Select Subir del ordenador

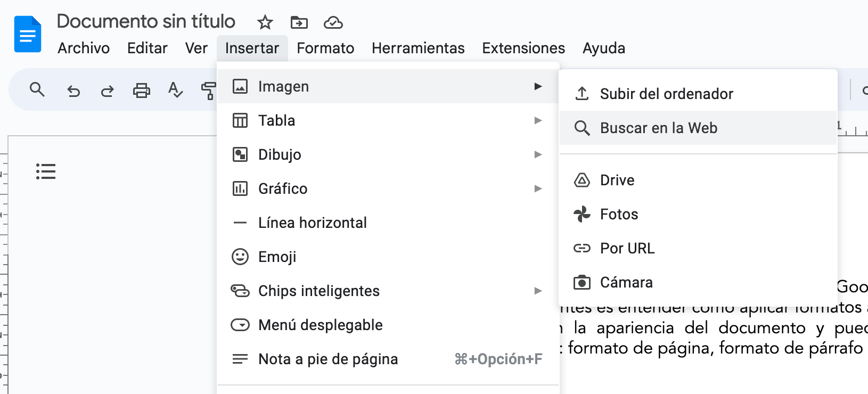666,94
